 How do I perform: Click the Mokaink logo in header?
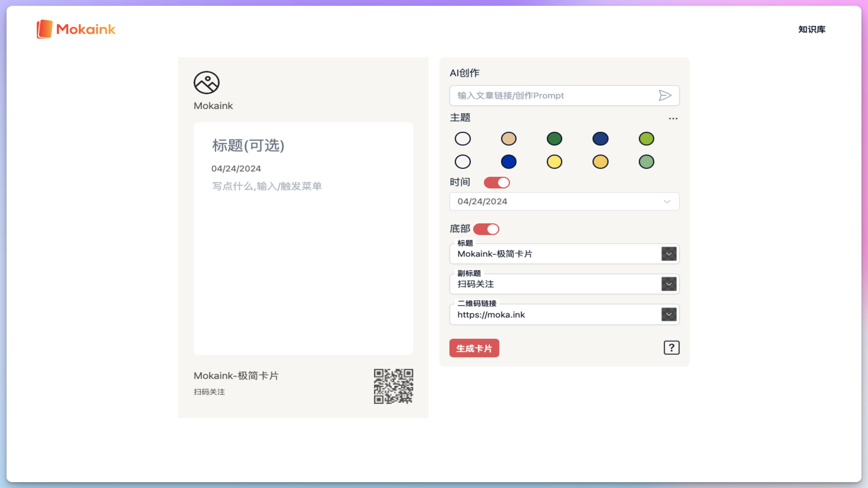[76, 29]
